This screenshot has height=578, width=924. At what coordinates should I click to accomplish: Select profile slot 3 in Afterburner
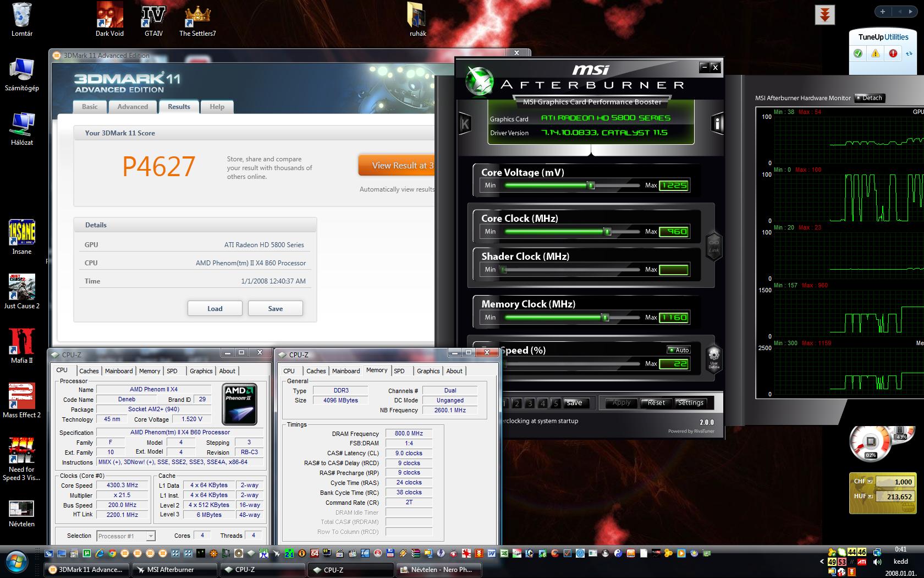[530, 403]
